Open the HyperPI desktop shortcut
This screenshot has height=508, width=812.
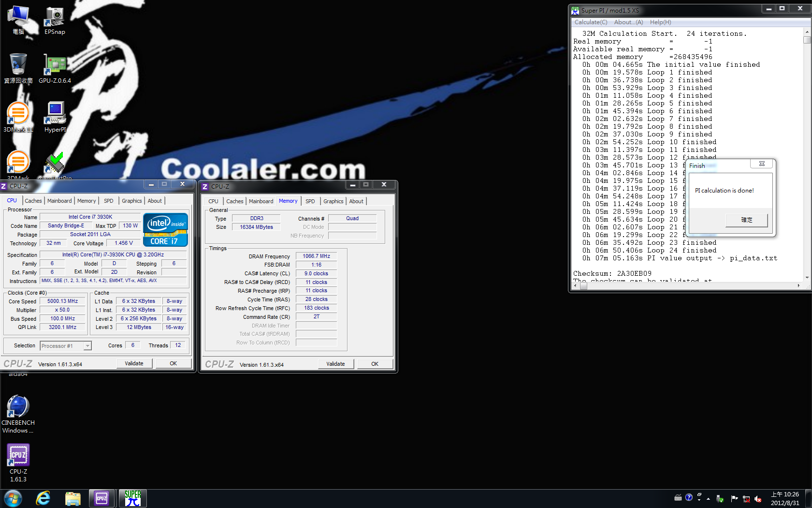(x=55, y=117)
